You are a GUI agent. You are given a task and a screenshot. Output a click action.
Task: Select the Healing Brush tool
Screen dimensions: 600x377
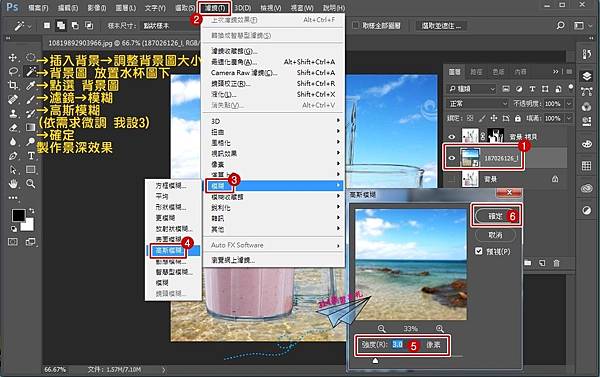pyautogui.click(x=13, y=99)
